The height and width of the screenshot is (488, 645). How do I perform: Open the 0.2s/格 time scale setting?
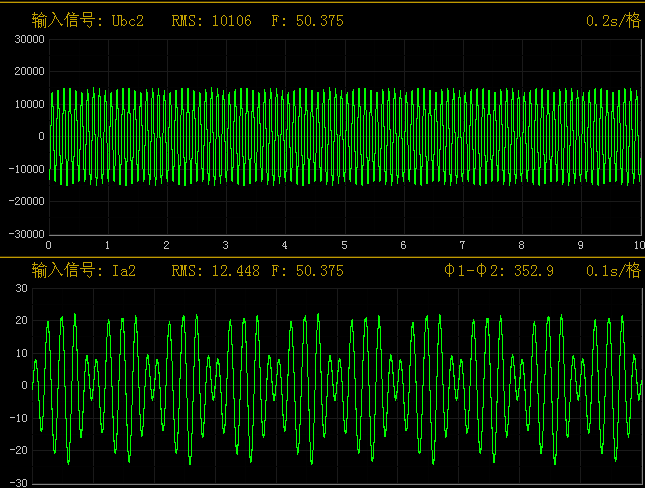click(613, 20)
